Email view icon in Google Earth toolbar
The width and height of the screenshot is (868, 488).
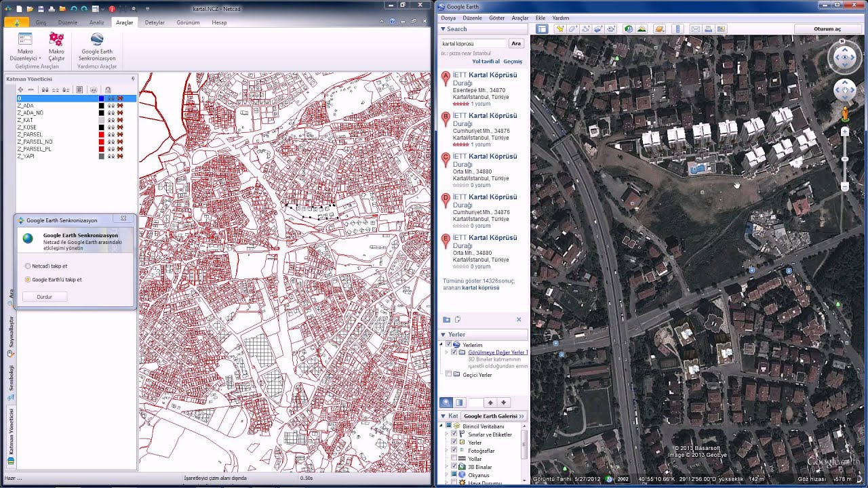[695, 29]
